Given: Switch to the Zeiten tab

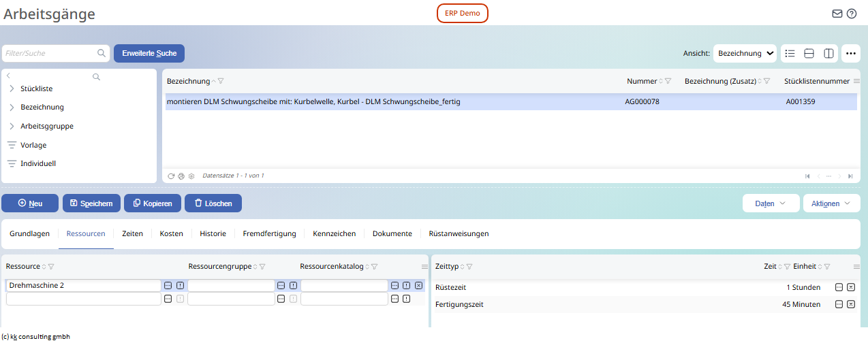Looking at the screenshot, I should point(132,233).
